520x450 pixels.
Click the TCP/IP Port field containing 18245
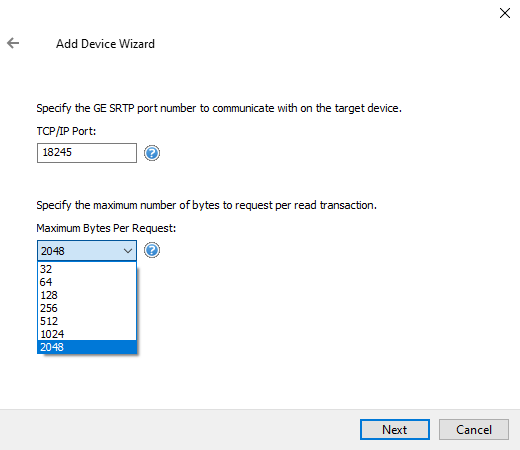[87, 153]
